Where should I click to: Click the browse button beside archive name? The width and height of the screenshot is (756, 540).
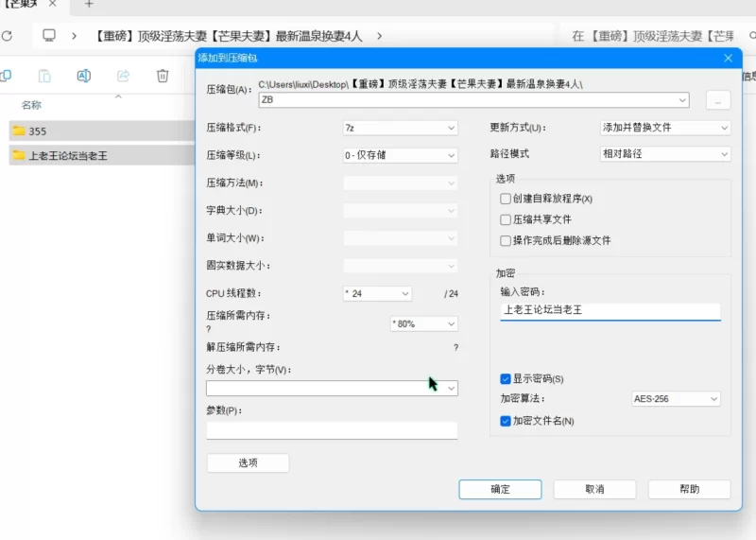tap(718, 100)
